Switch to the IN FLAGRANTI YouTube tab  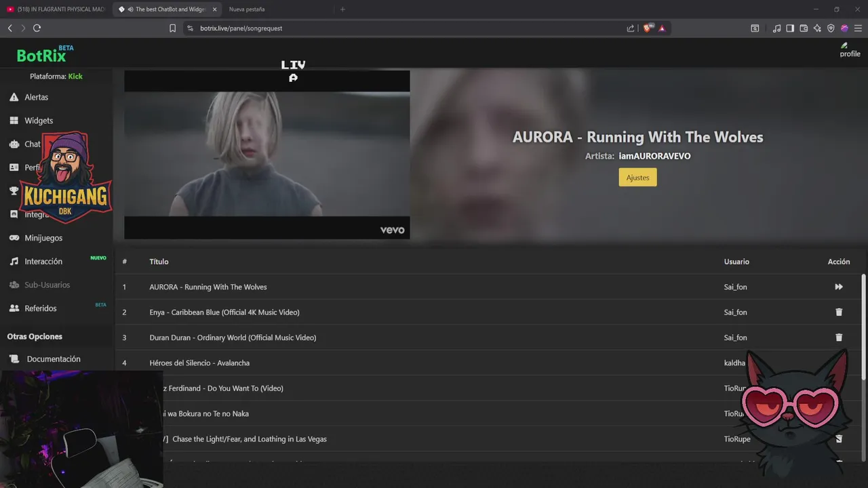tap(56, 9)
